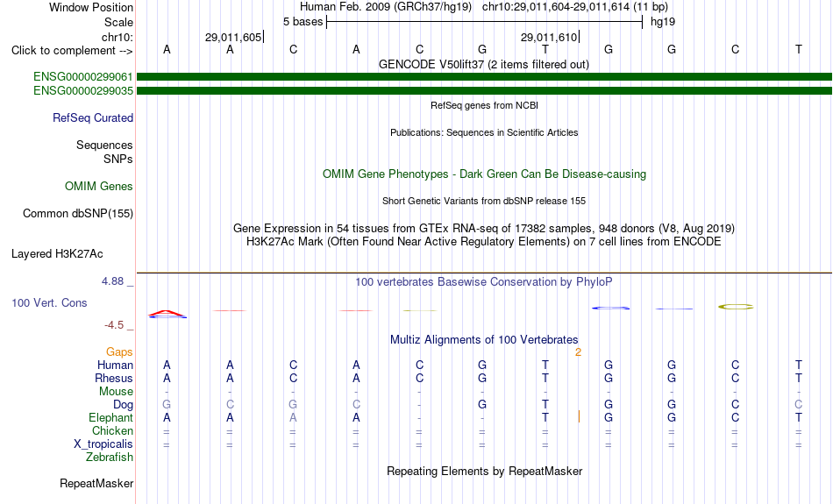Click the GTEx Gene Expression title
The width and height of the screenshot is (833, 504).
(x=484, y=229)
